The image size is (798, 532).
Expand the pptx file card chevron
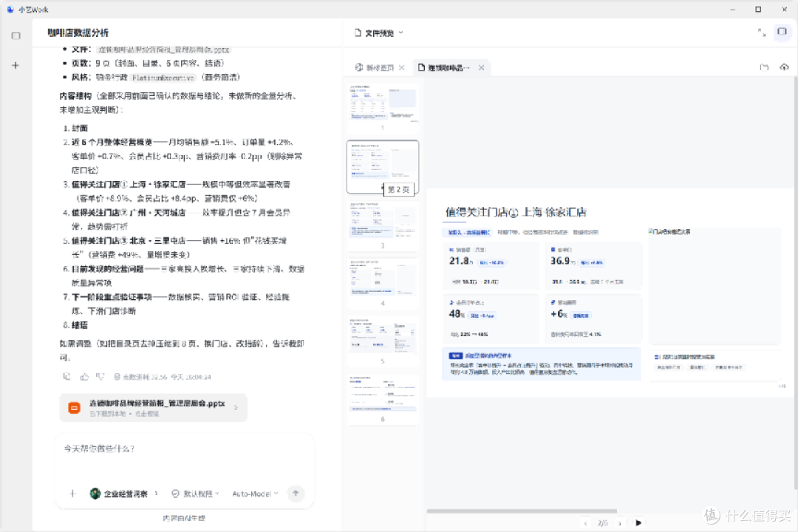click(x=236, y=408)
